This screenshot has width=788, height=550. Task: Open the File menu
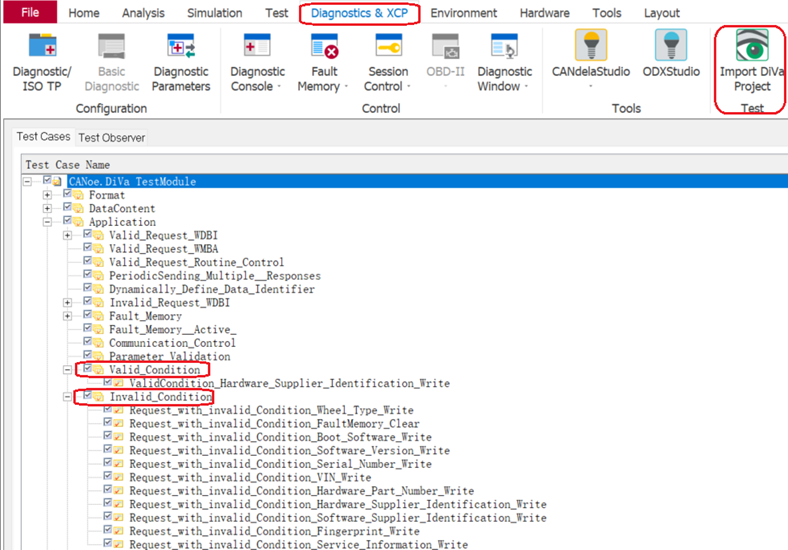coord(30,13)
